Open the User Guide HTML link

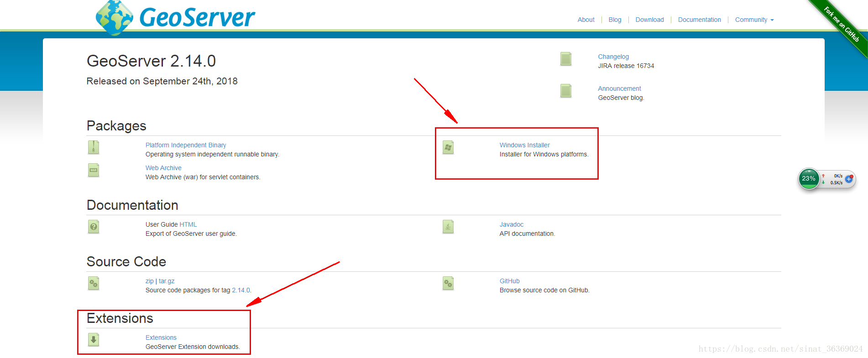[188, 224]
